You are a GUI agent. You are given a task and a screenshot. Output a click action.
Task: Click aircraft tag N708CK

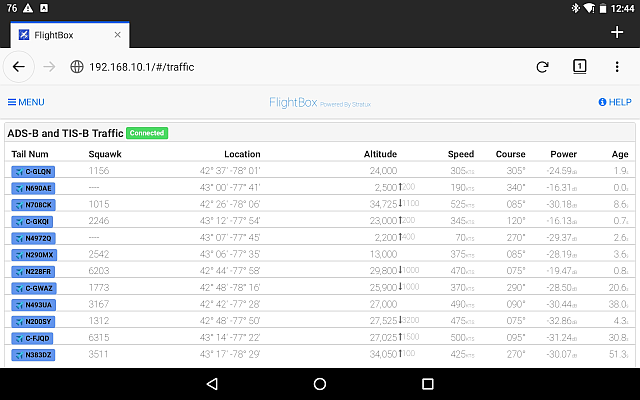[x=33, y=205]
